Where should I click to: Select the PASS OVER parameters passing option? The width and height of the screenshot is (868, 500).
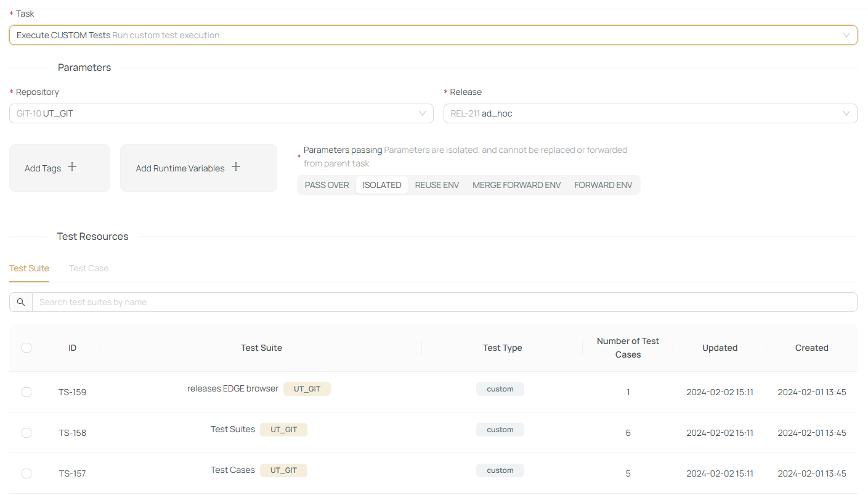click(x=327, y=184)
